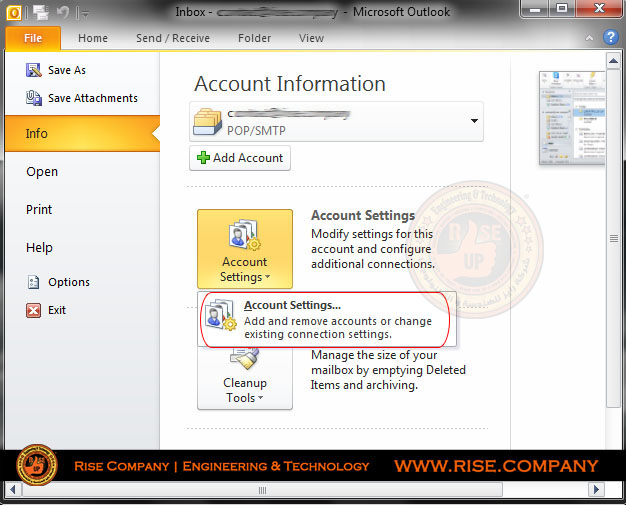Go to the Print section
This screenshot has width=626, height=505.
click(39, 210)
